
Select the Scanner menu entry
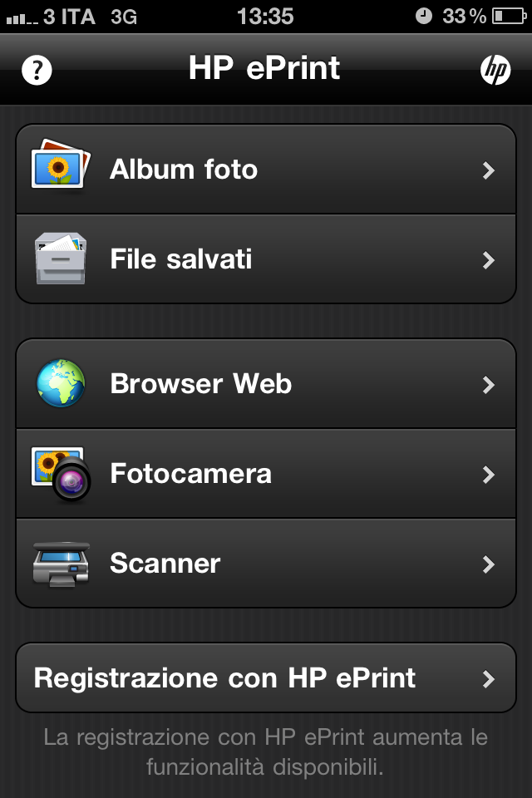(x=165, y=564)
